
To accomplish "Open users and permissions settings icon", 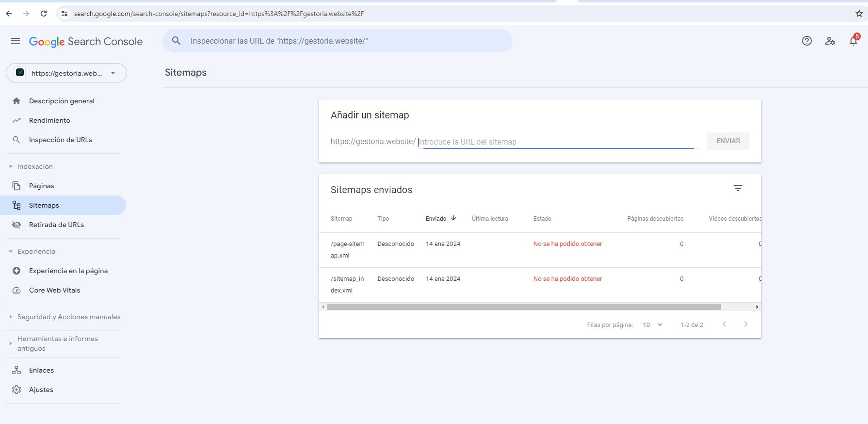I will click(830, 41).
